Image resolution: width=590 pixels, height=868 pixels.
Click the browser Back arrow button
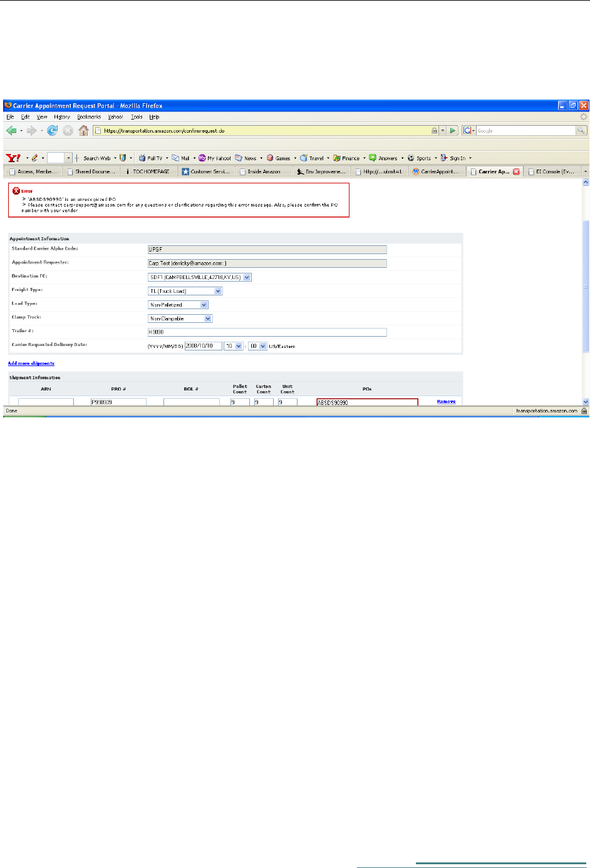coord(11,130)
